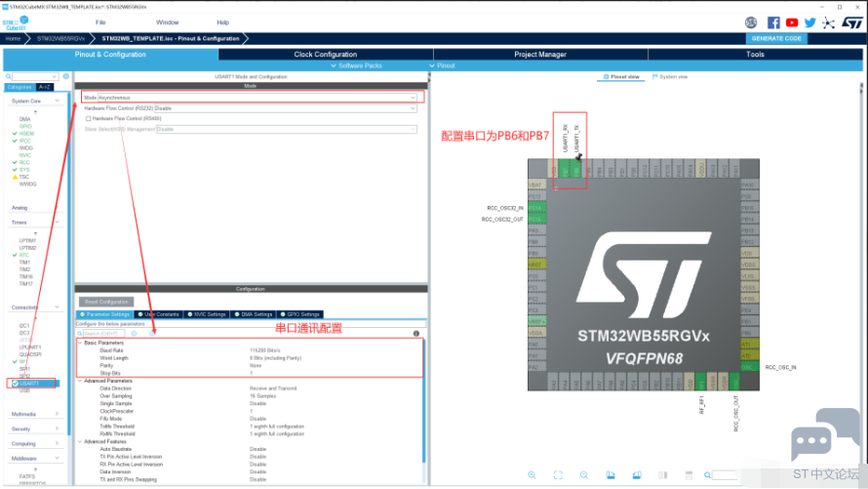Viewport: 868px width, 489px height.
Task: Open the DMA Settings tab
Action: pyautogui.click(x=254, y=314)
